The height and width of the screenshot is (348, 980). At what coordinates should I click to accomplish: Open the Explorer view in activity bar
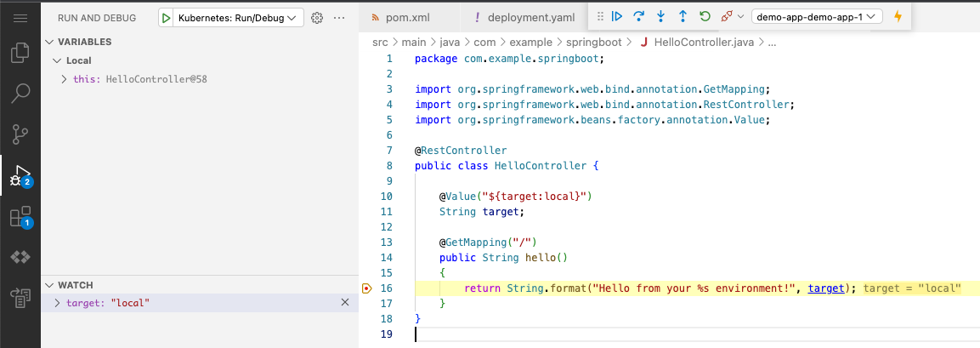tap(20, 53)
